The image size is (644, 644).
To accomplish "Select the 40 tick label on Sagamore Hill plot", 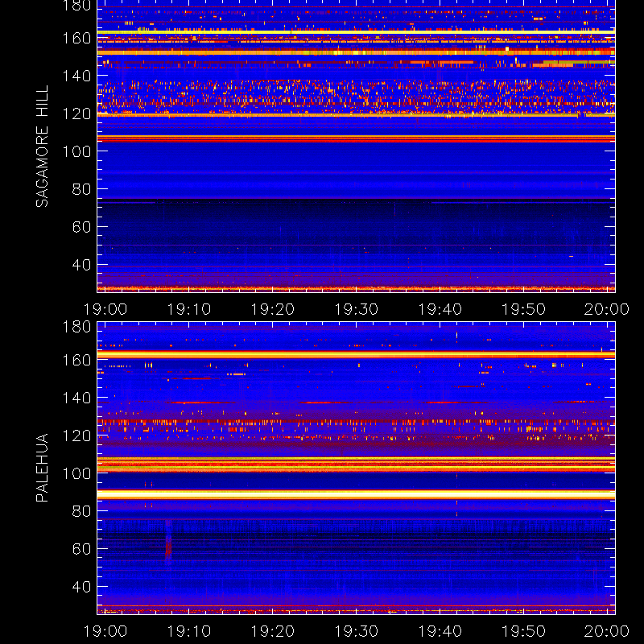I will click(x=81, y=265).
